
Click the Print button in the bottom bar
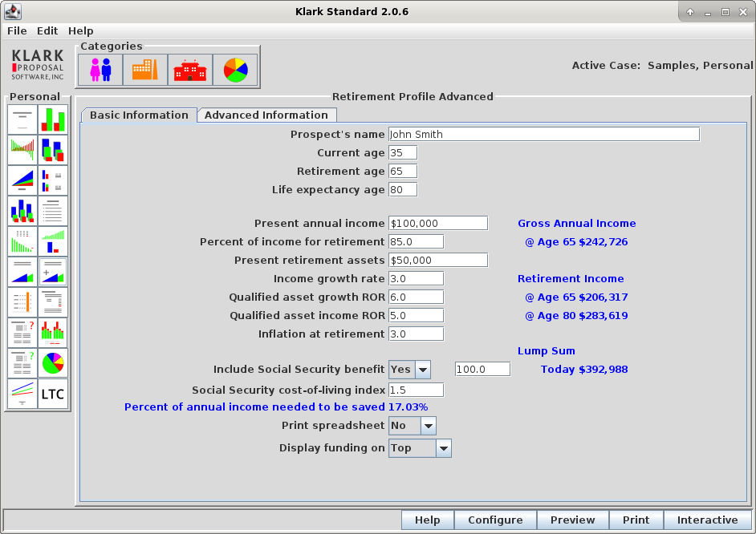pyautogui.click(x=636, y=520)
